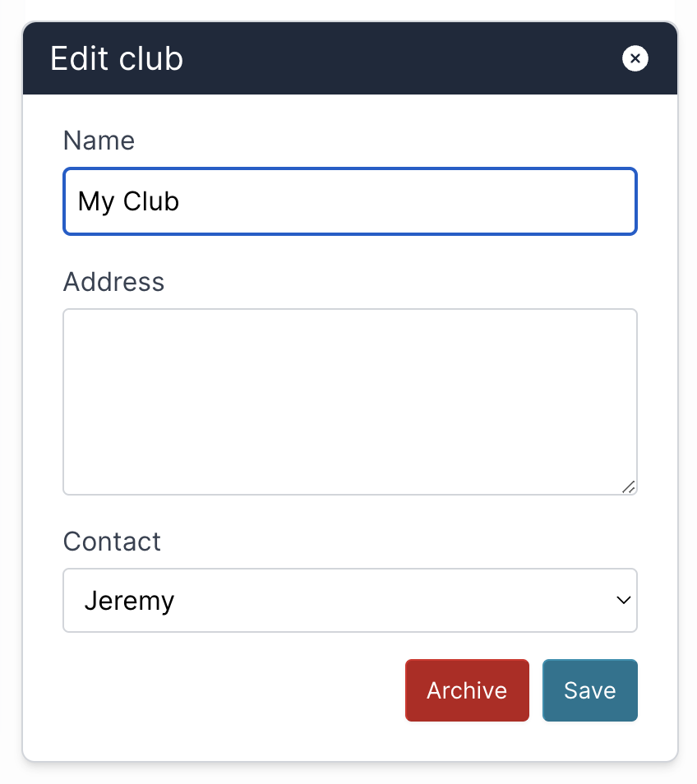Click the "Edit club" title text
697x784 pixels.
click(x=117, y=59)
